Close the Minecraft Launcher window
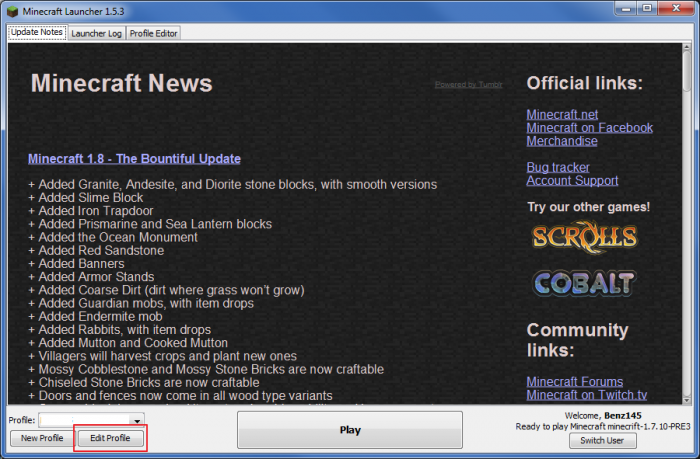The image size is (700, 459). (x=676, y=8)
